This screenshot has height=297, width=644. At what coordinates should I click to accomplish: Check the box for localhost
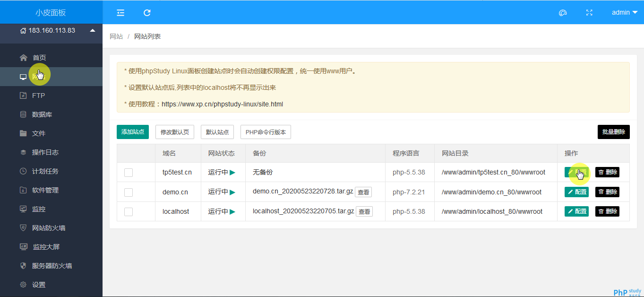tap(129, 211)
